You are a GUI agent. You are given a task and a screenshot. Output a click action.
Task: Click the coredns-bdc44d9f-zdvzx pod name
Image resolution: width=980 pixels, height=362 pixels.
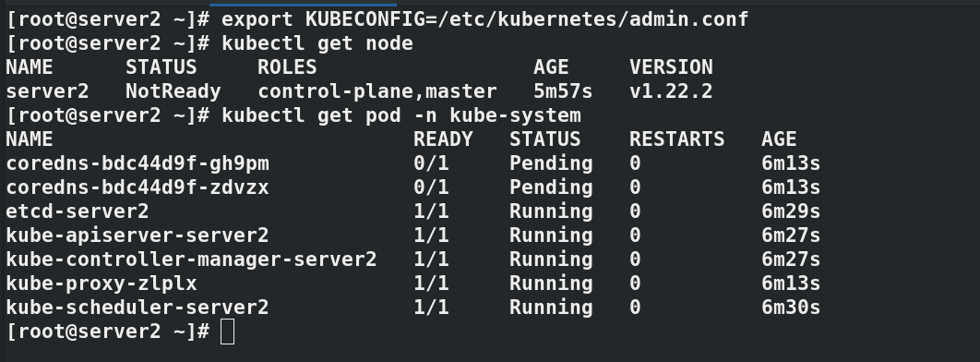(x=137, y=187)
